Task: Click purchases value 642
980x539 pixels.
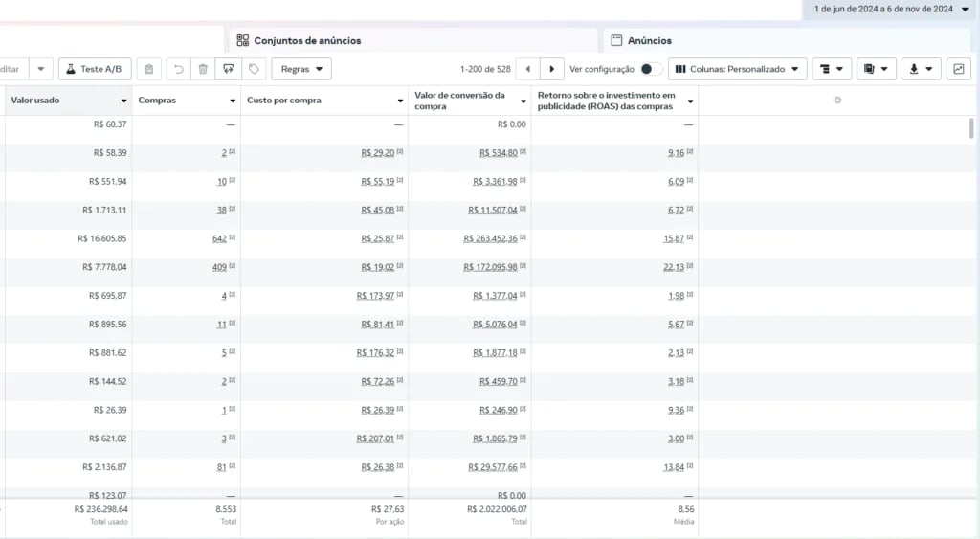Action: (x=219, y=238)
